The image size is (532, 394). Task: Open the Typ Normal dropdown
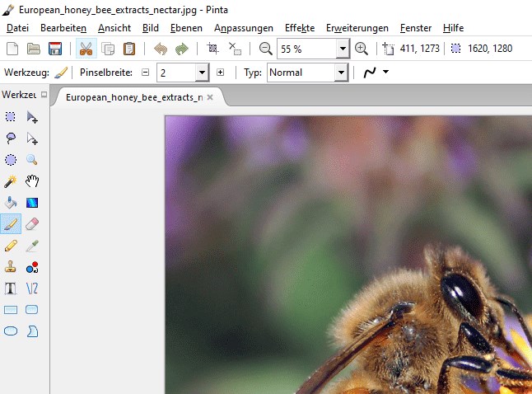tap(341, 73)
